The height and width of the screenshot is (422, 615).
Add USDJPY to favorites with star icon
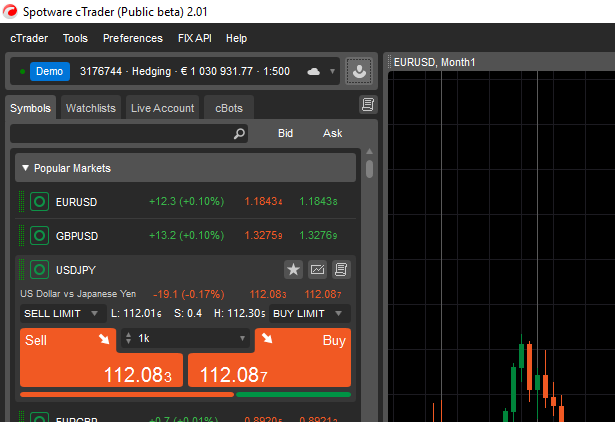coord(293,269)
